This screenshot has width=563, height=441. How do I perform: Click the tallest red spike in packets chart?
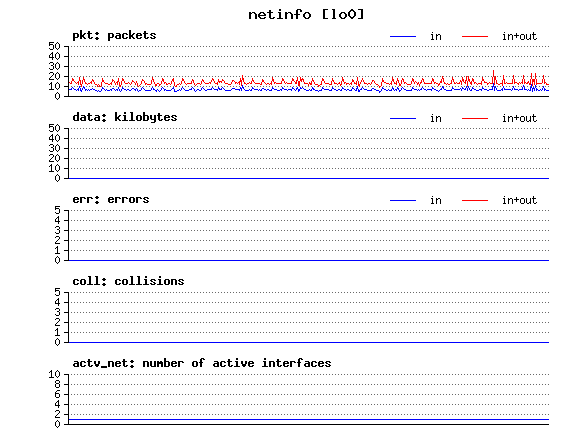494,75
